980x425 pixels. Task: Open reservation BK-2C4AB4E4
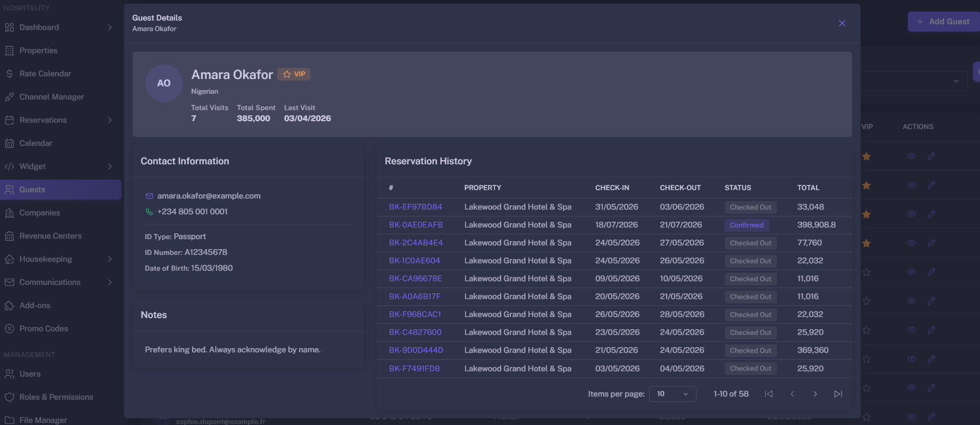coord(416,243)
